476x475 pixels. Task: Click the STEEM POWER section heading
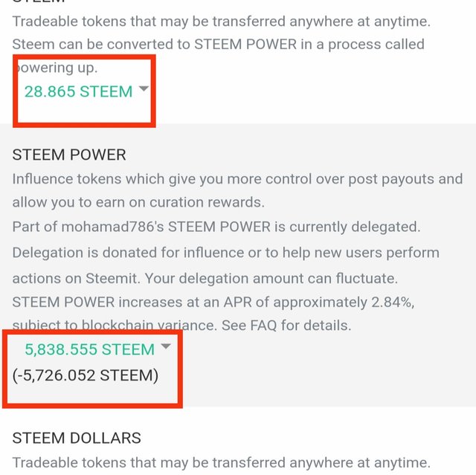(x=69, y=155)
